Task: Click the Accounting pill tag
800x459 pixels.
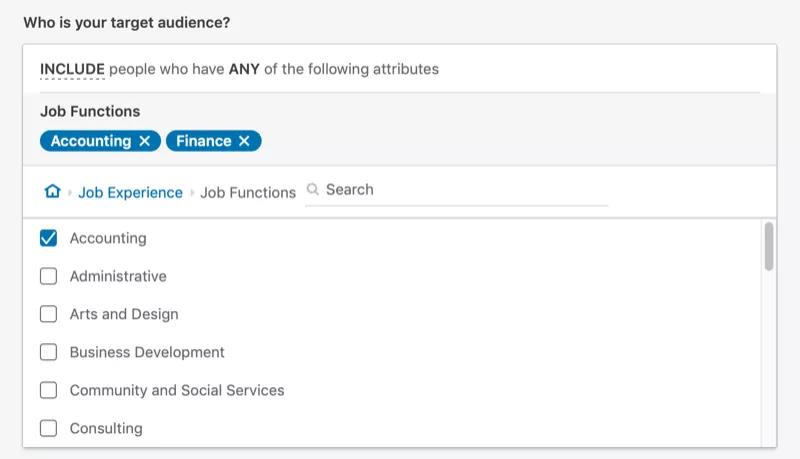Action: tap(90, 141)
